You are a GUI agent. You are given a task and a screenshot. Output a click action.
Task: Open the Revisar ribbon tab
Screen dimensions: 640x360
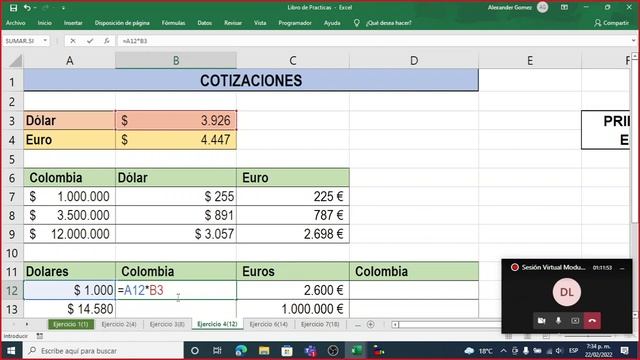[233, 23]
